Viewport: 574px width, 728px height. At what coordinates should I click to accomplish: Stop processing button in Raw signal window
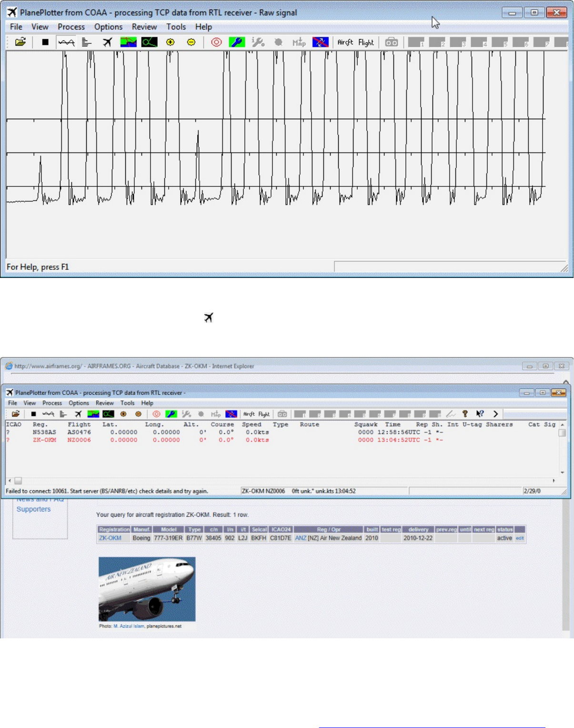[x=45, y=42]
